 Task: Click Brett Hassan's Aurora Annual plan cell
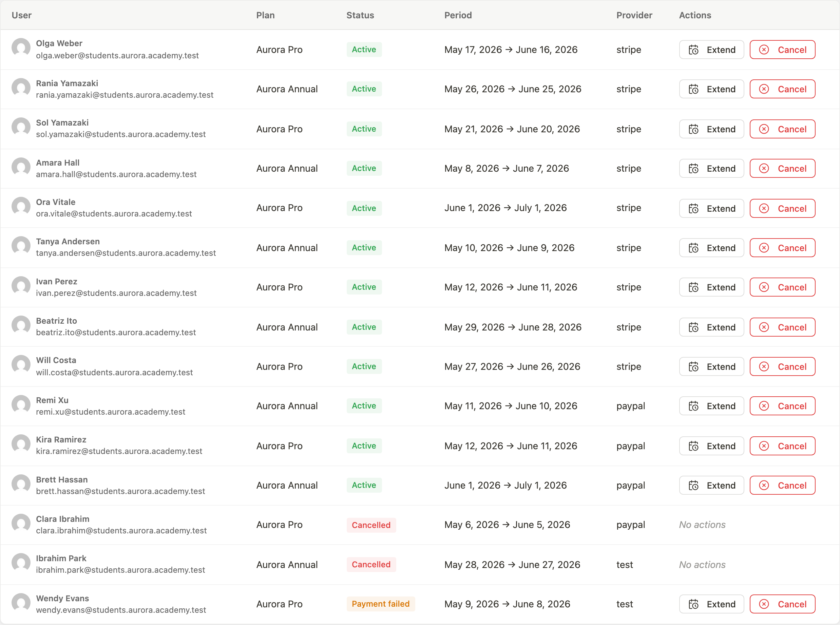pos(287,486)
